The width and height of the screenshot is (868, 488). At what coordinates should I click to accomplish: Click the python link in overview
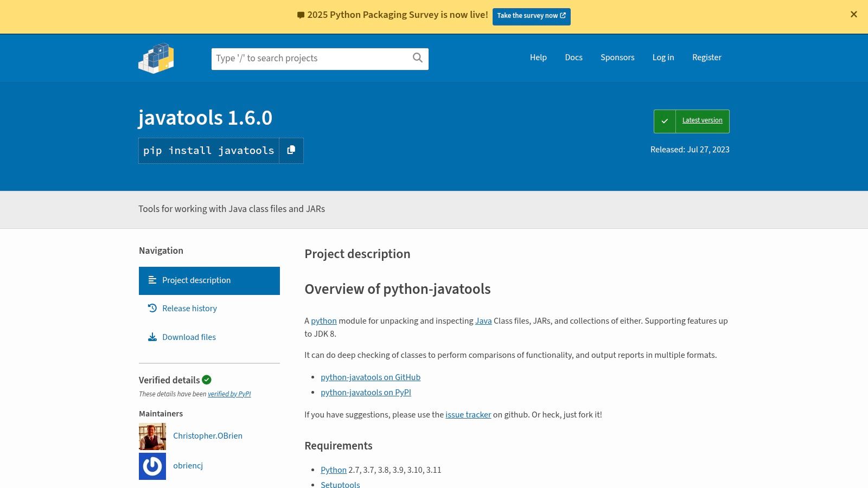point(324,321)
